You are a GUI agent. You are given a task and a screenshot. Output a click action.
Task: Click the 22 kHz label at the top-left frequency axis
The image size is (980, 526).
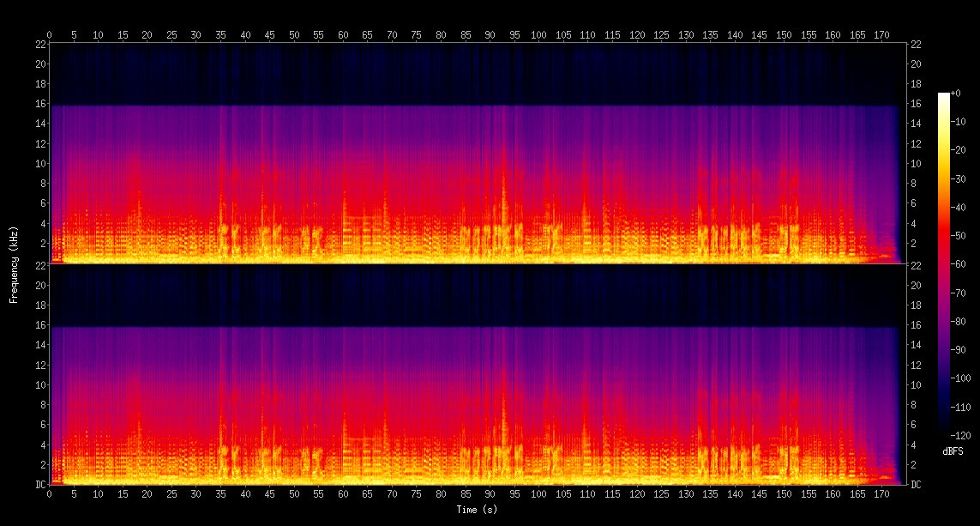[39, 44]
